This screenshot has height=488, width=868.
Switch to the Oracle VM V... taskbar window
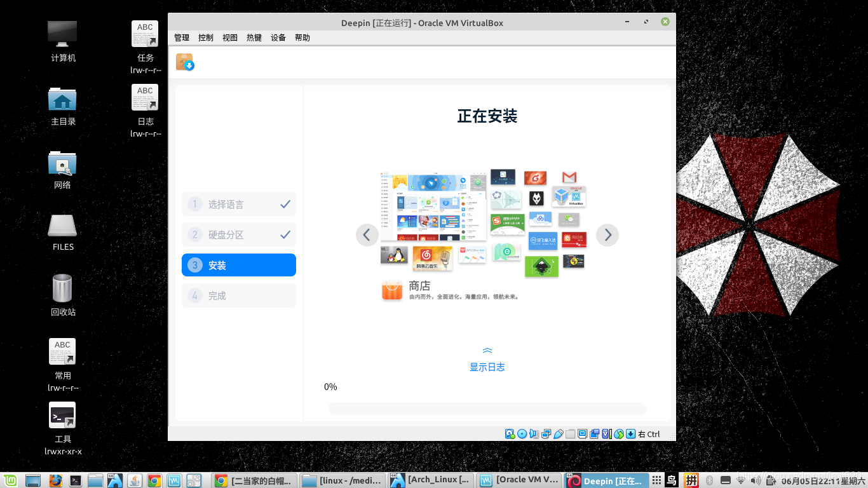519,480
